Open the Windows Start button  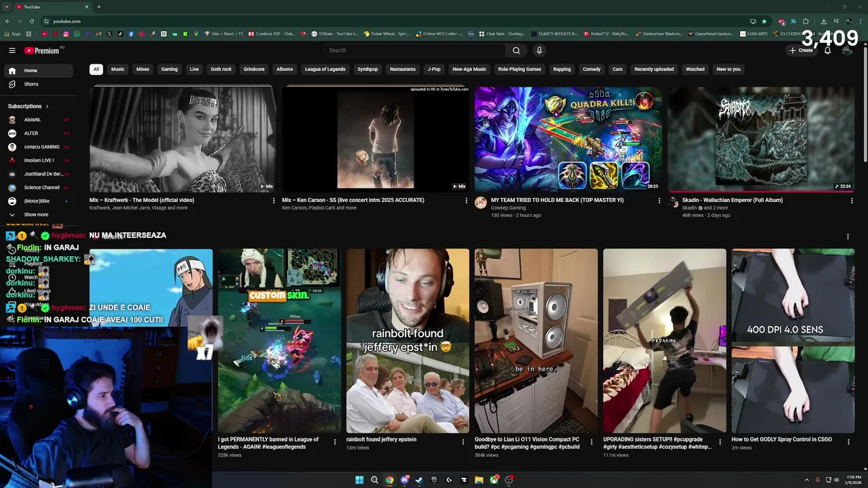tap(359, 480)
